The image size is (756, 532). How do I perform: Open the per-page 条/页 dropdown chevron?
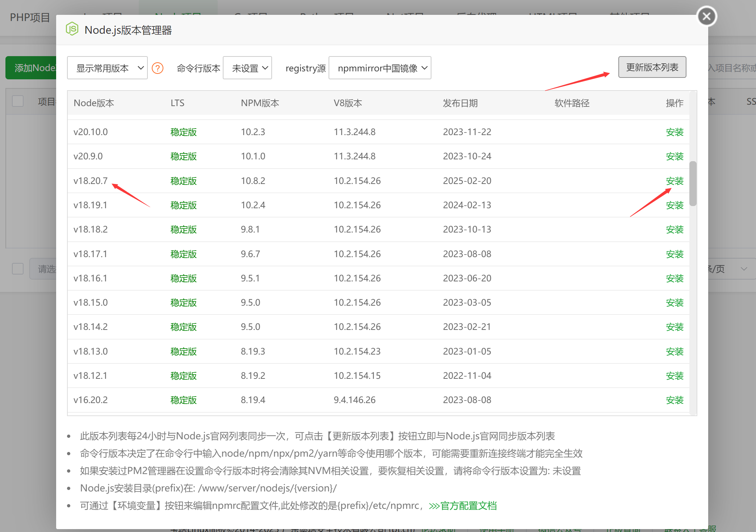744,269
